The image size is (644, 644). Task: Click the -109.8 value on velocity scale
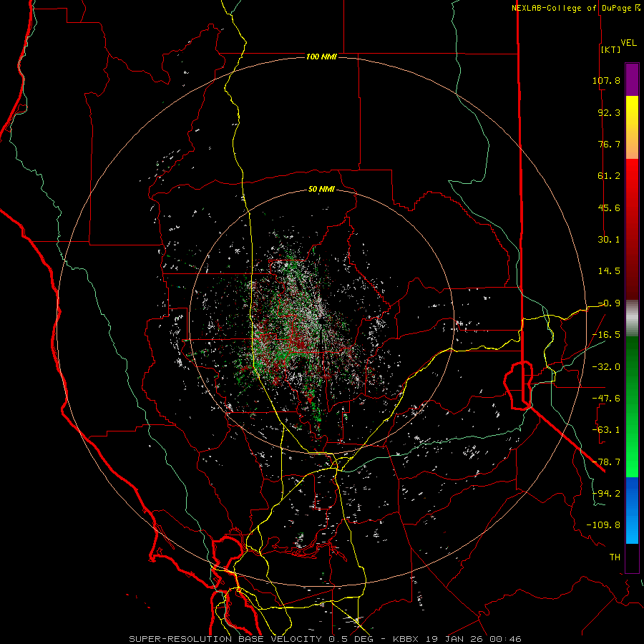[x=603, y=525]
